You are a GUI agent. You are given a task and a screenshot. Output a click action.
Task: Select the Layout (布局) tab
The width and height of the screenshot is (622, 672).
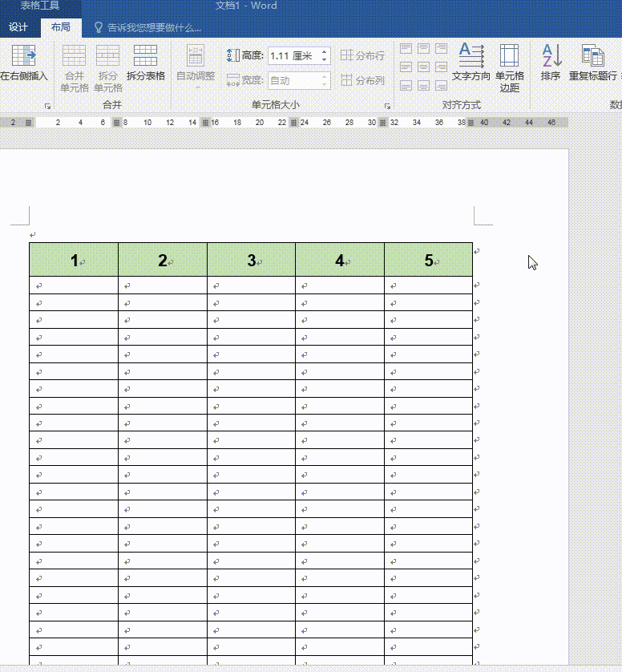61,27
